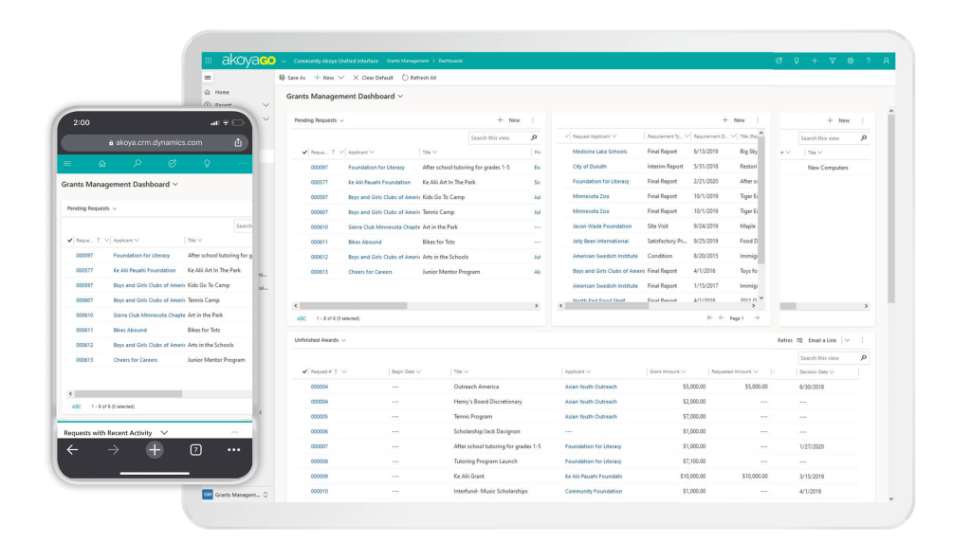Image resolution: width=971 pixels, height=560 pixels.
Task: Open the app launcher grid on tablet
Action: (x=208, y=61)
